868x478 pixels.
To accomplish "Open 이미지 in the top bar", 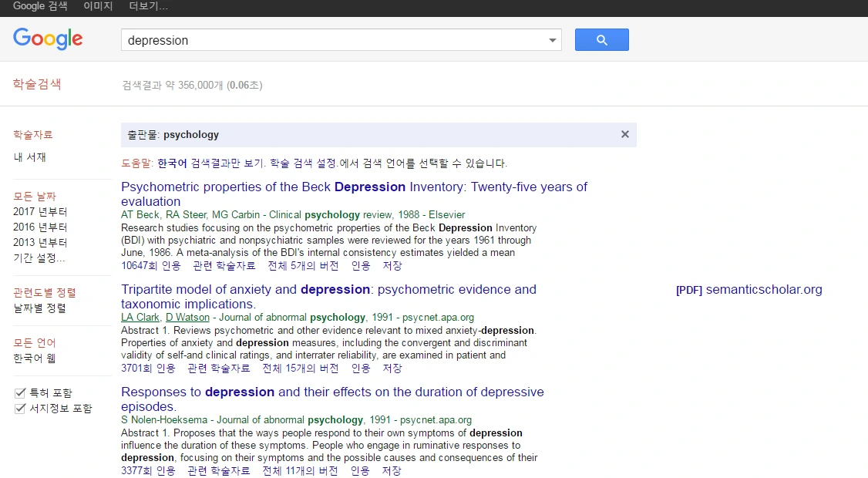I will [x=98, y=6].
